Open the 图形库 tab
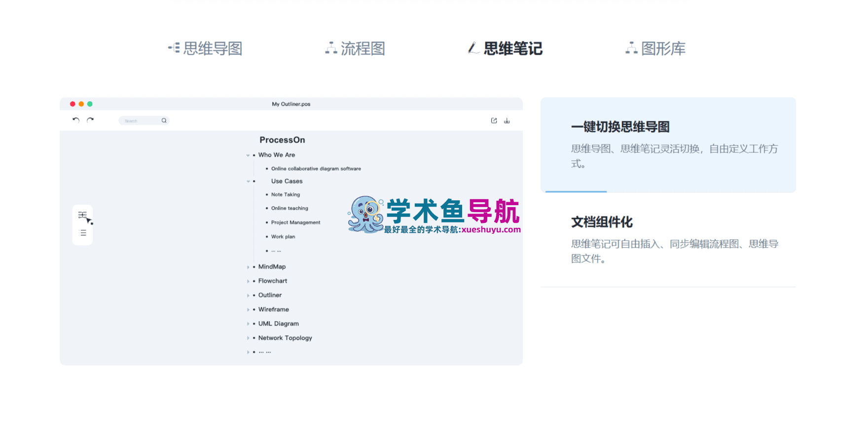Viewport: 868px width, 430px height. click(655, 48)
